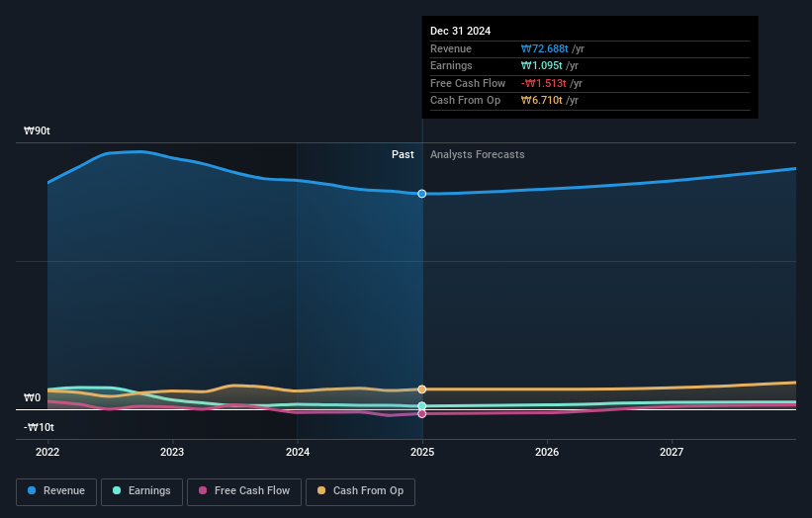Image resolution: width=812 pixels, height=518 pixels.
Task: Toggle the Earnings legend button
Action: coord(141,491)
